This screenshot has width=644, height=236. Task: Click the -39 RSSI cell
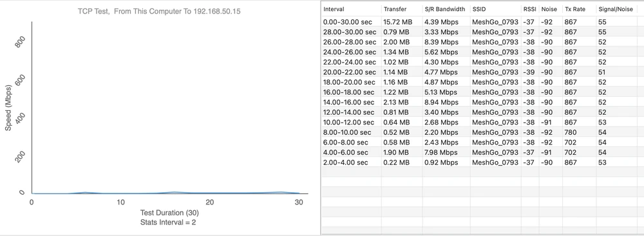pos(529,72)
